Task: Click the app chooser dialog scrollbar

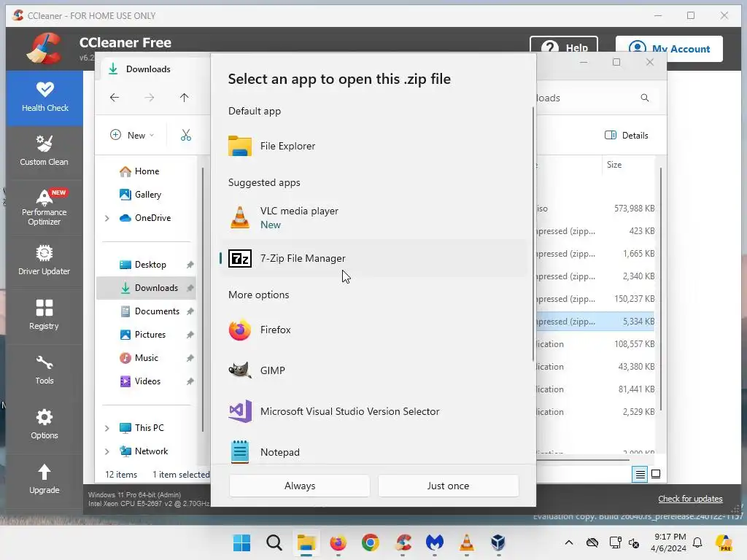Action: (533, 234)
